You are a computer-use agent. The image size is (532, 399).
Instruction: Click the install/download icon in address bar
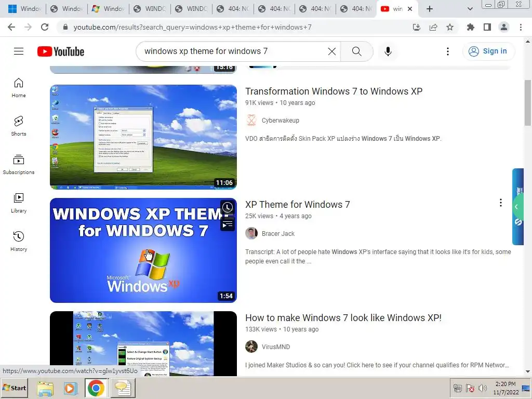click(x=417, y=27)
